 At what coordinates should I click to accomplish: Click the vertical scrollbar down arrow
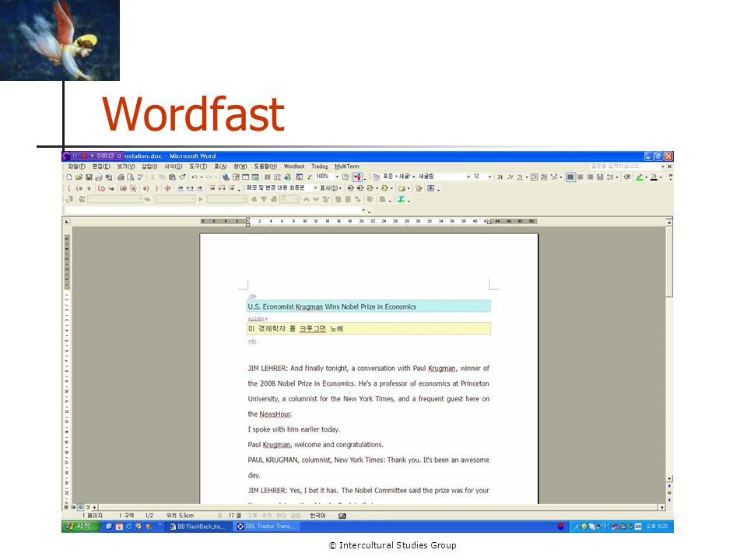point(669,478)
